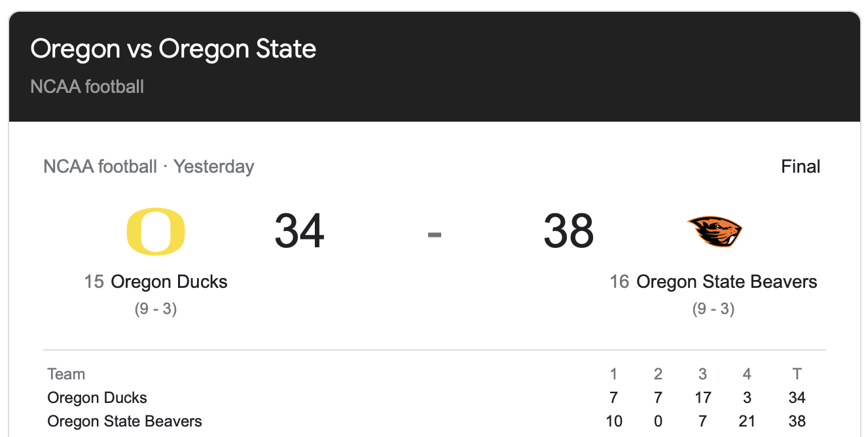The height and width of the screenshot is (437, 868).
Task: Click the quarter 2 column header
Action: point(658,374)
